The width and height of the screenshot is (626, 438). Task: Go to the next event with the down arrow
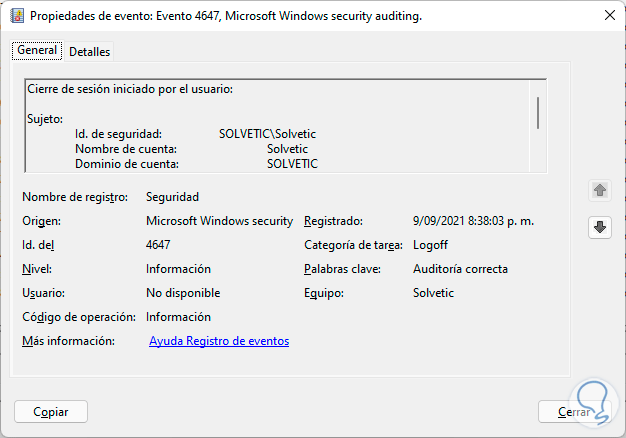599,227
